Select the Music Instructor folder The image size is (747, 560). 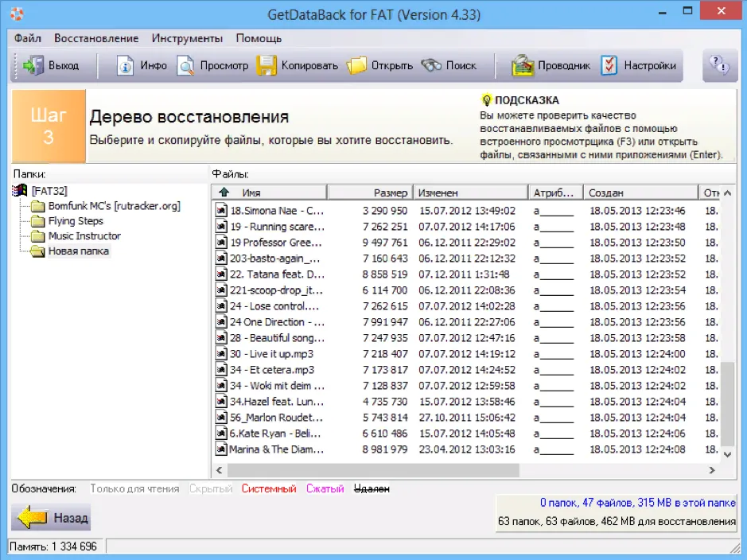coord(84,235)
